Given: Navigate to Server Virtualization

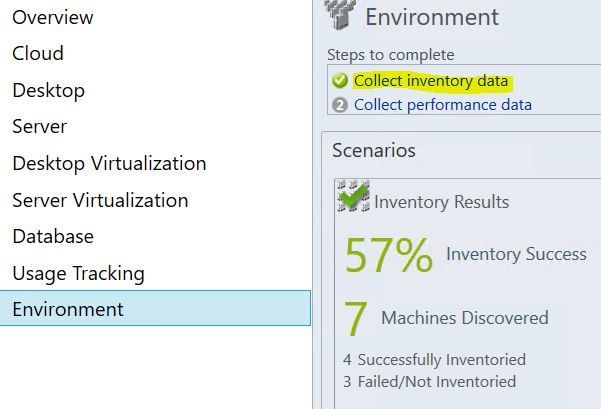Looking at the screenshot, I should coord(100,200).
